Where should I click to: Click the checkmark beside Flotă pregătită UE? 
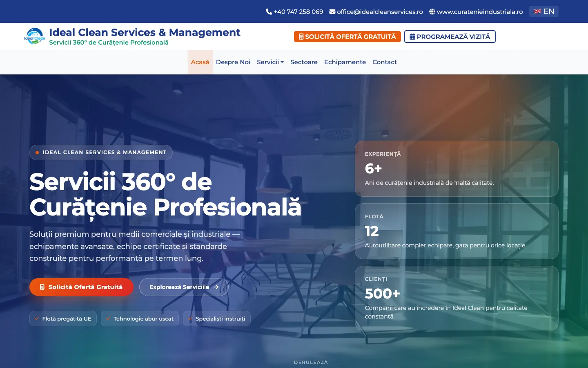(x=37, y=319)
